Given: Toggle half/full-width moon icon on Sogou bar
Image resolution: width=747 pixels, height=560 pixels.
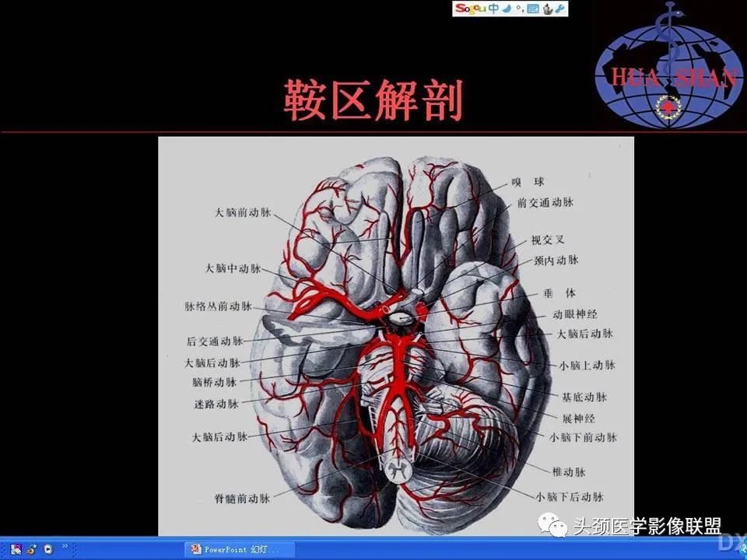Looking at the screenshot, I should (x=507, y=9).
